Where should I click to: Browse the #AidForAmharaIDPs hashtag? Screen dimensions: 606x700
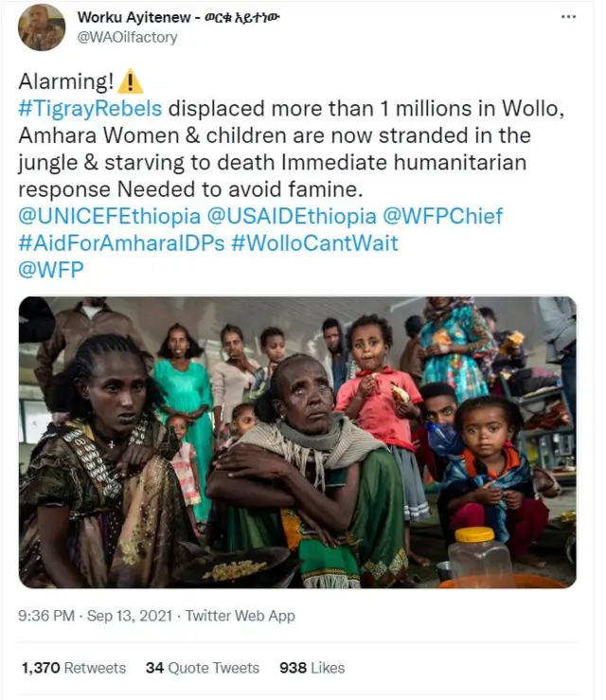point(121,243)
